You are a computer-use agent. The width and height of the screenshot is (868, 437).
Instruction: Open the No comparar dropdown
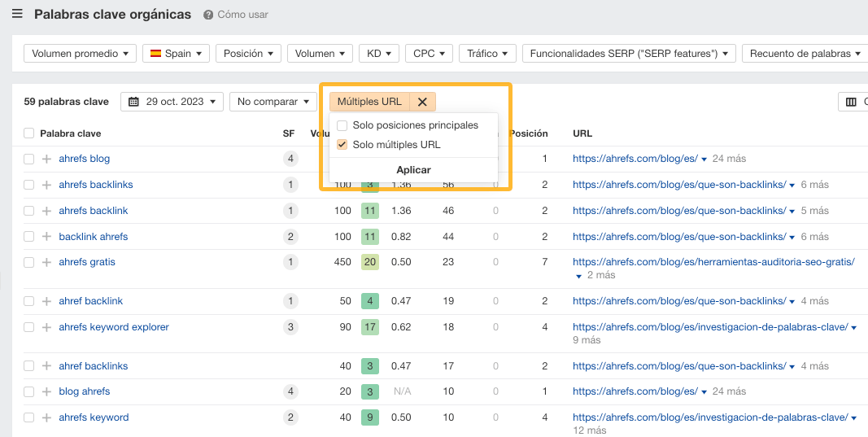273,102
